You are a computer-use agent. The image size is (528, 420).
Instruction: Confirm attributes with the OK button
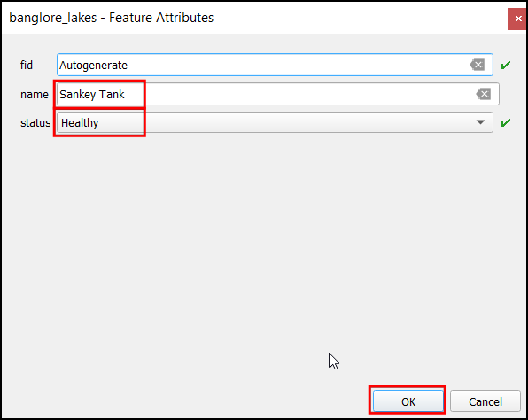[408, 401]
